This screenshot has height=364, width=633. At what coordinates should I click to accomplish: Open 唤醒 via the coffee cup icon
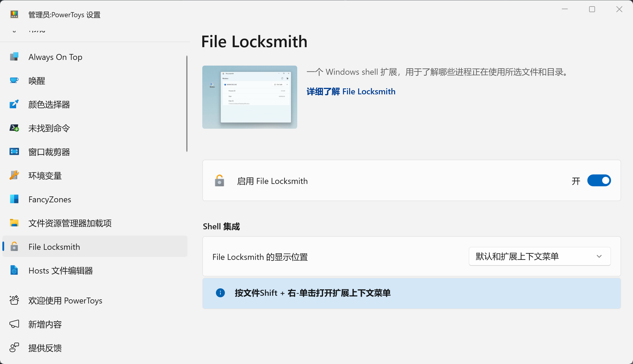pyautogui.click(x=14, y=80)
